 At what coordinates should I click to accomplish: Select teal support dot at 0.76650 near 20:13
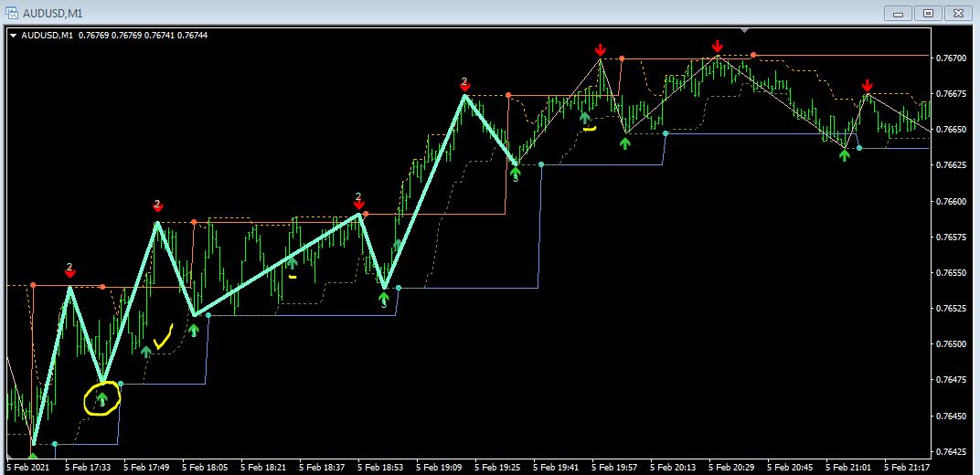[x=666, y=133]
